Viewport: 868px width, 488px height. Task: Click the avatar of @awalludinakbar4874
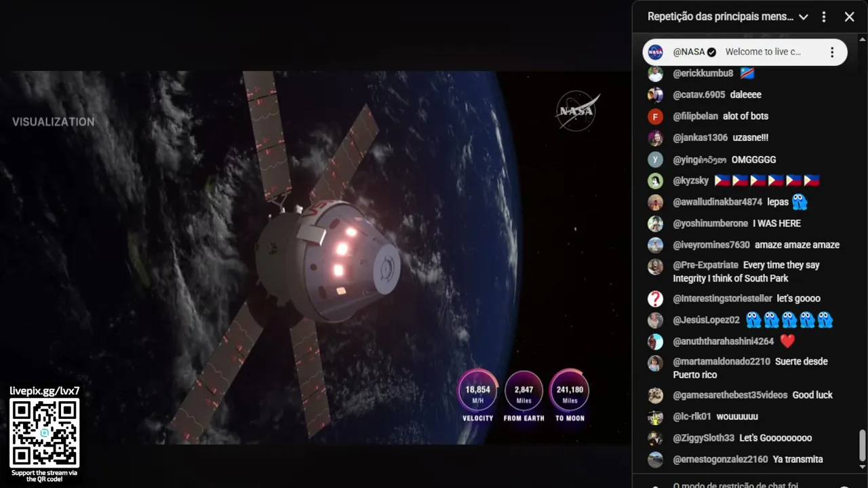tap(655, 202)
